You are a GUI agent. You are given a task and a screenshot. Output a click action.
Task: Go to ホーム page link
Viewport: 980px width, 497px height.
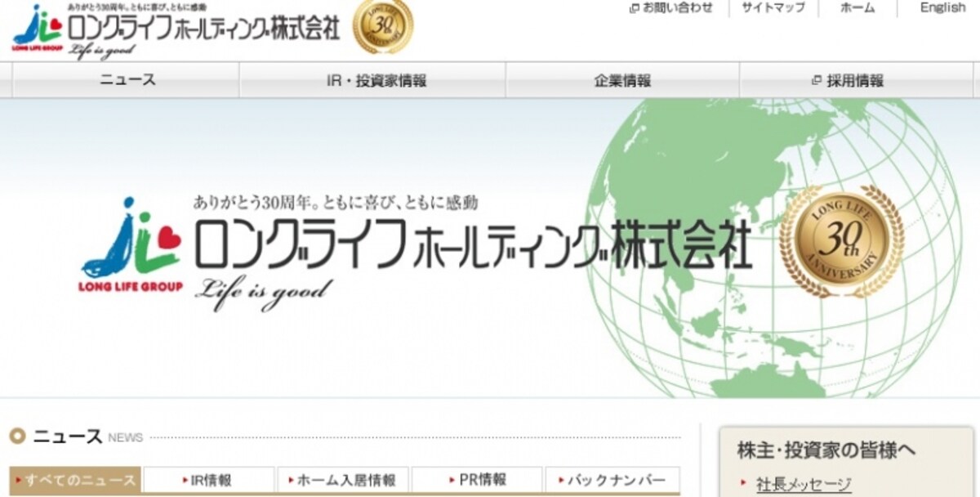857,7
